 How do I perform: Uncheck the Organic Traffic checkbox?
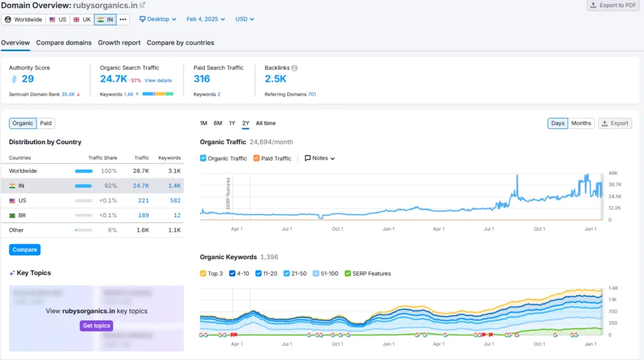(x=203, y=158)
